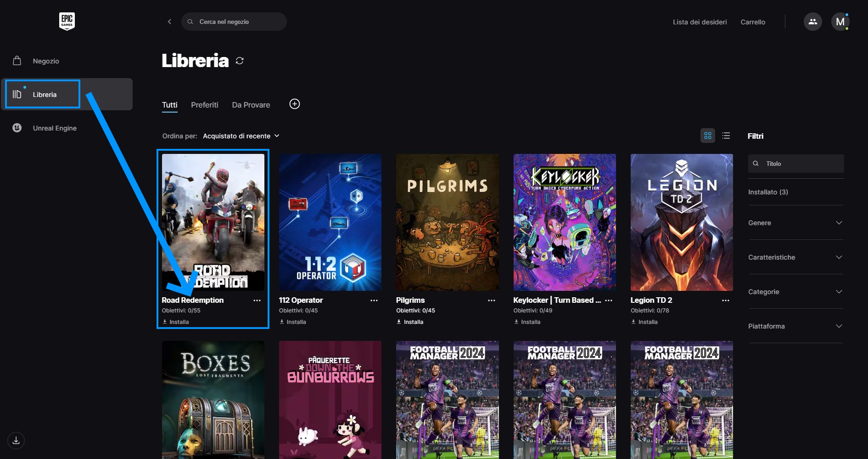Click the Pilgrims title text

pyautogui.click(x=410, y=300)
